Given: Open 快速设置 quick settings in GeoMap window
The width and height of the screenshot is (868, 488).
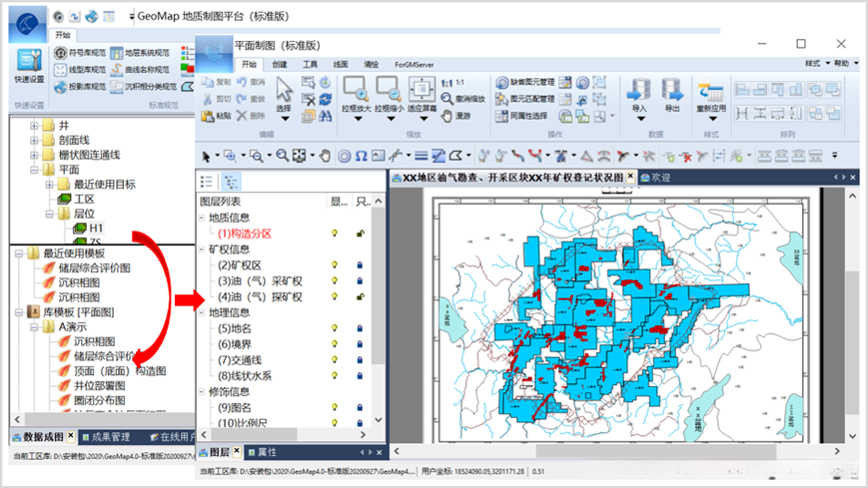Looking at the screenshot, I should [29, 67].
